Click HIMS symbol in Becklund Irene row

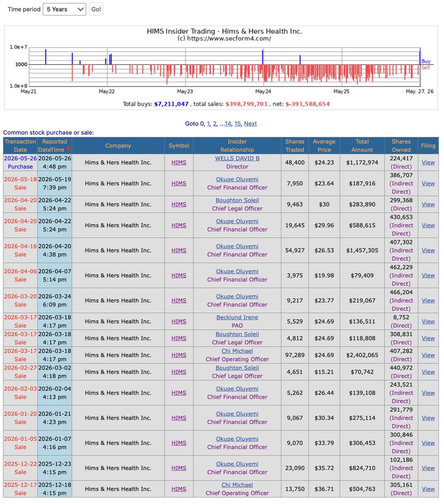click(179, 321)
